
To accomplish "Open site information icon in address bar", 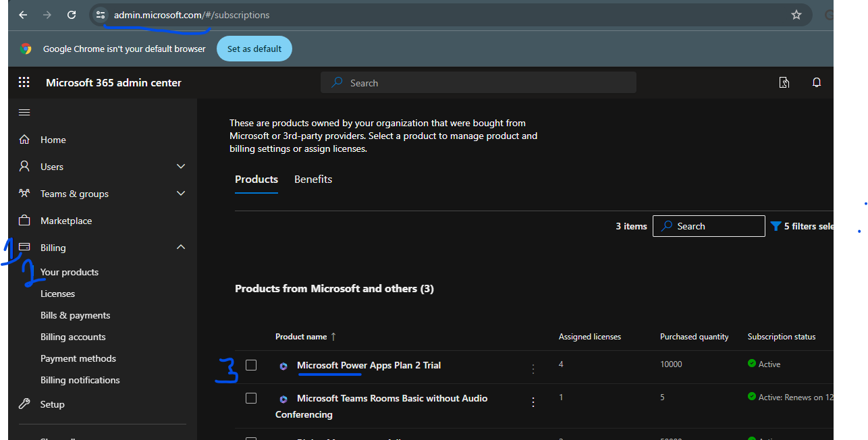I will (x=101, y=15).
